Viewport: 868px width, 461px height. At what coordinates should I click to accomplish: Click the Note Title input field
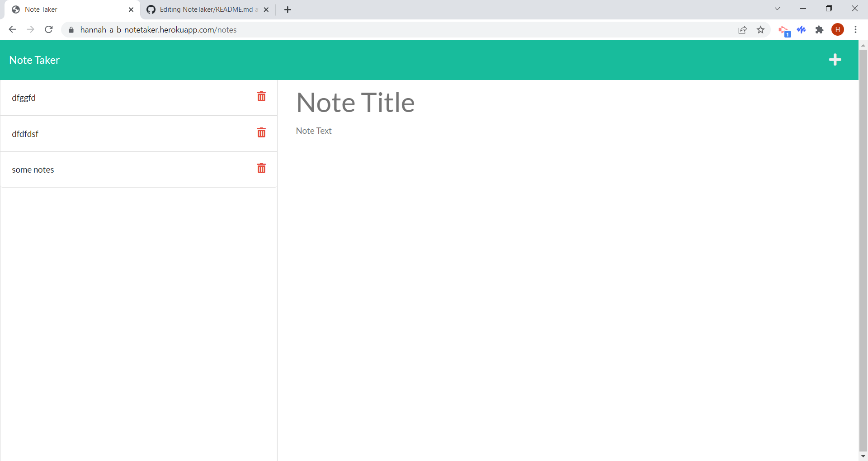tap(355, 103)
